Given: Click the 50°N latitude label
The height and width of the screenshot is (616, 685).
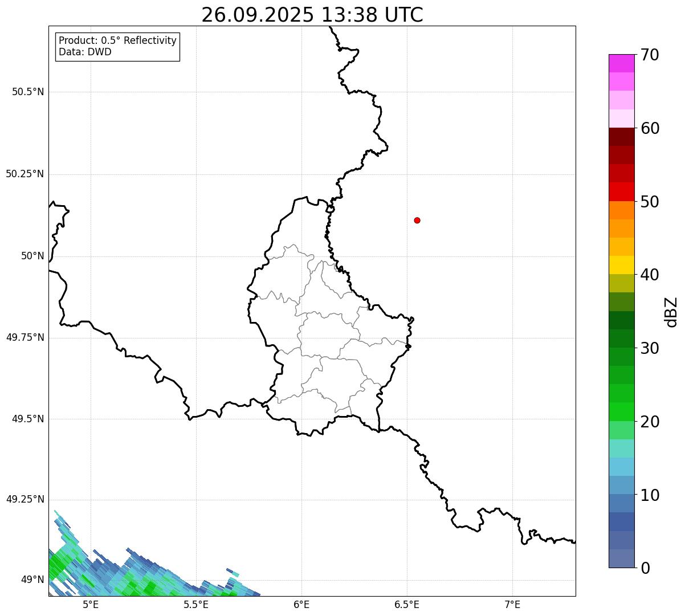Looking at the screenshot, I should pos(32,256).
